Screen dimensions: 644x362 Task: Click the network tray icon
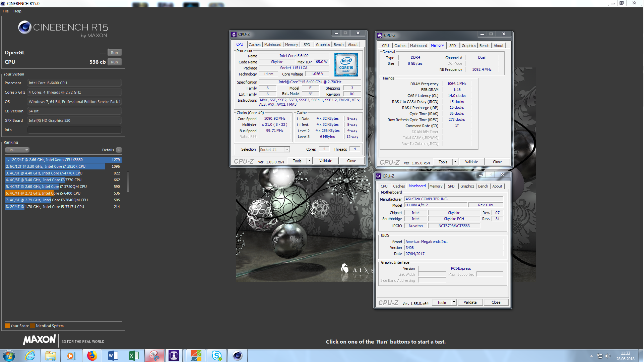pos(600,356)
